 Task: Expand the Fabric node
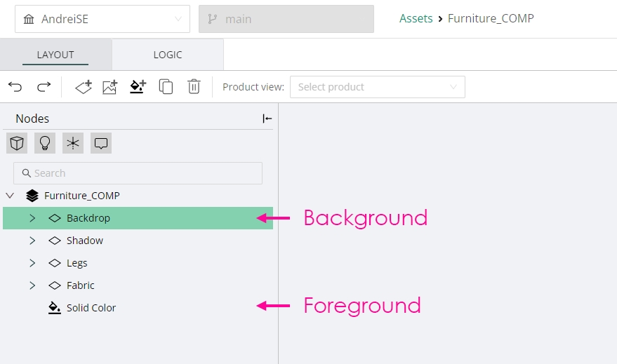point(32,285)
